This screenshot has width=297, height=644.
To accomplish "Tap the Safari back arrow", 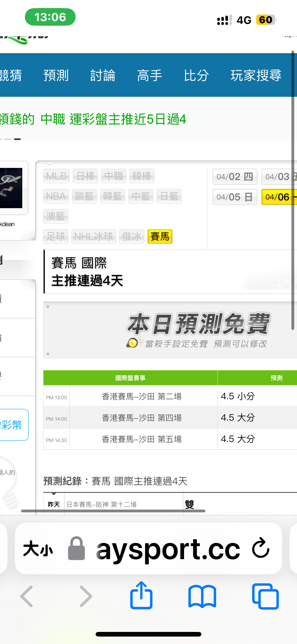I will click(x=27, y=596).
